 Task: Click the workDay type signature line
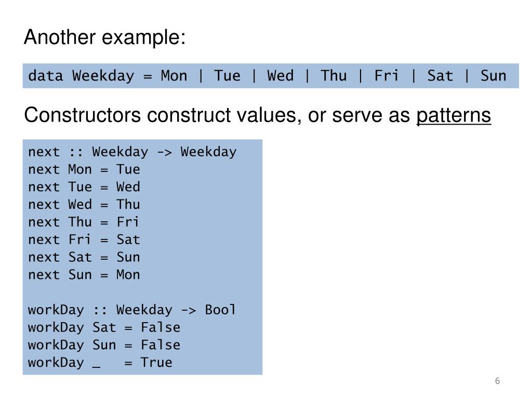[132, 310]
